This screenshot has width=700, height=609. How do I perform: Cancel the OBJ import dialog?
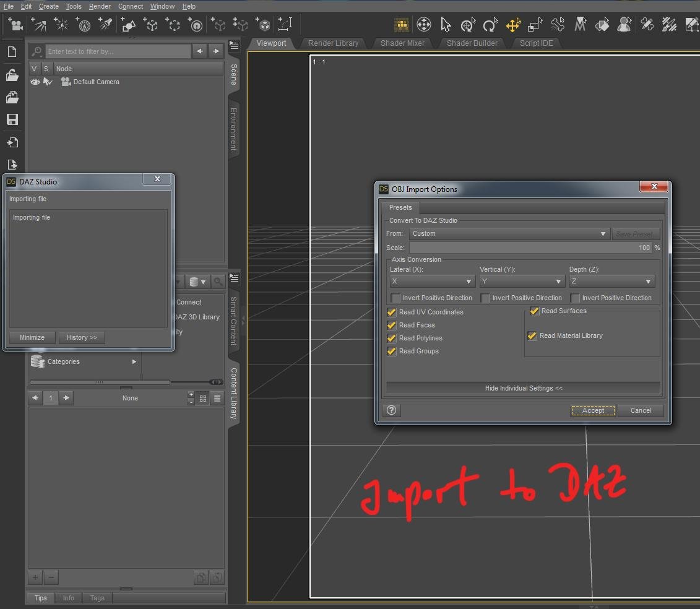[641, 410]
